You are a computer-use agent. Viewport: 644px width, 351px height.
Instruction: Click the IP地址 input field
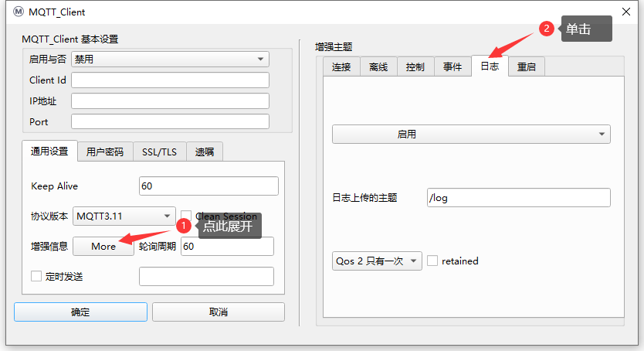coord(170,101)
